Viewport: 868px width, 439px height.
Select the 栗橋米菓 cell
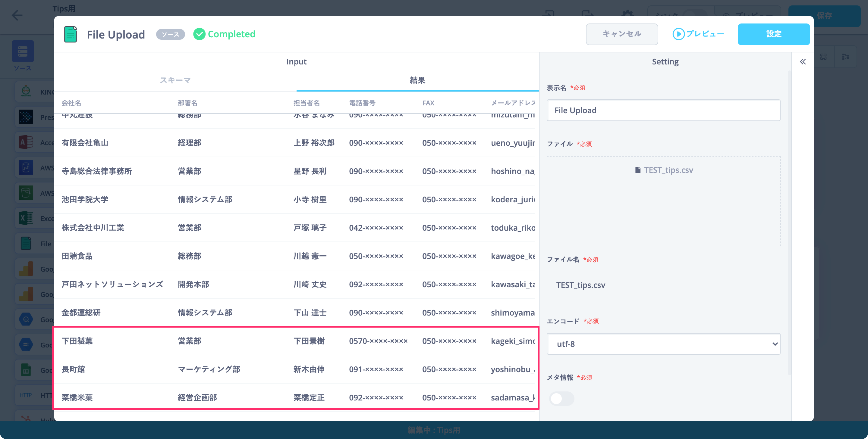pos(77,397)
